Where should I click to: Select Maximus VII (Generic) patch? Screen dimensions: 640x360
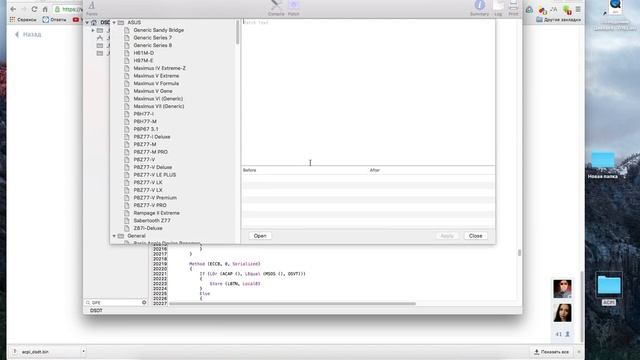[x=159, y=106]
